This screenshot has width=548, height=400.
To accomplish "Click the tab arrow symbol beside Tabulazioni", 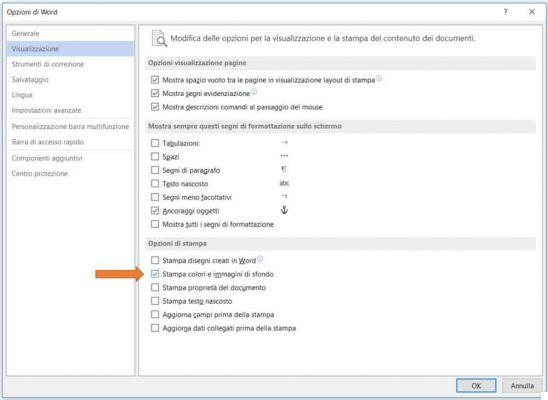I will 284,142.
